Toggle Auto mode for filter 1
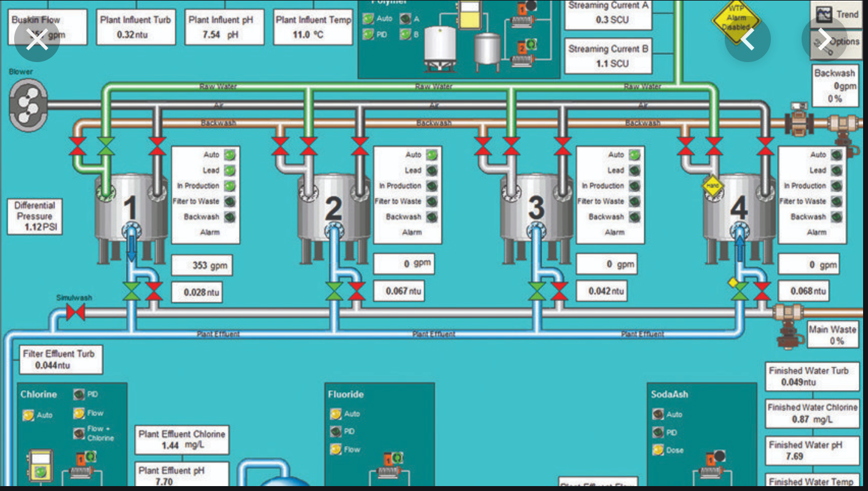Viewport: 868px width, 491px height. pos(229,155)
